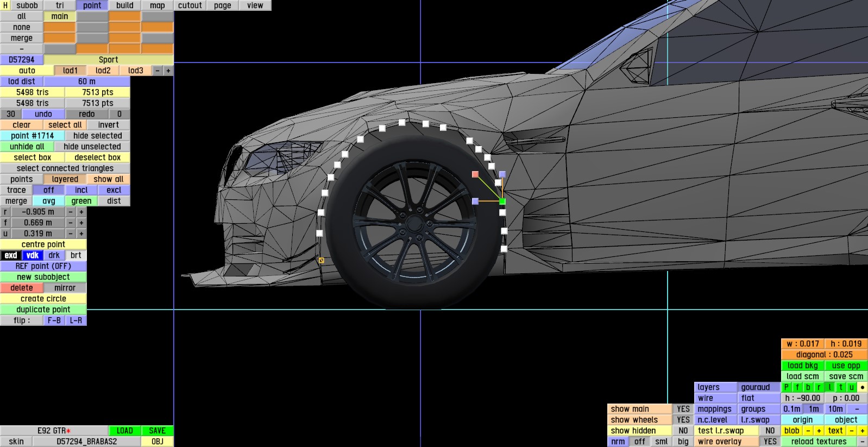The image size is (868, 447).
Task: Click hide unselected
Action: click(92, 147)
